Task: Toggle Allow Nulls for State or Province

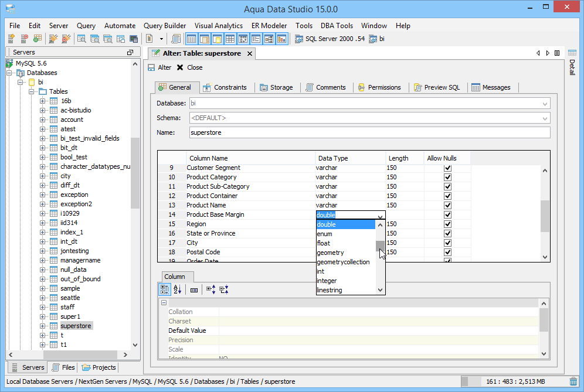Action: coord(448,233)
